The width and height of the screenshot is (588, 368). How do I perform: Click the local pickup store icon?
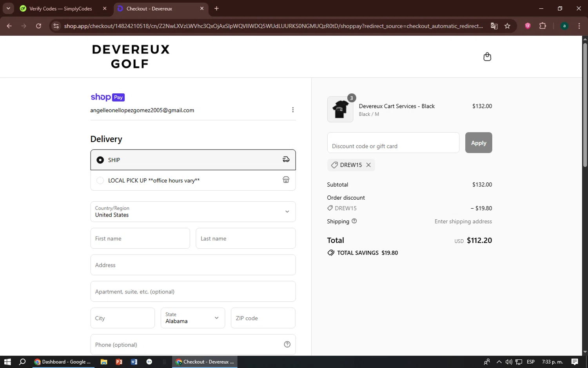pos(286,180)
